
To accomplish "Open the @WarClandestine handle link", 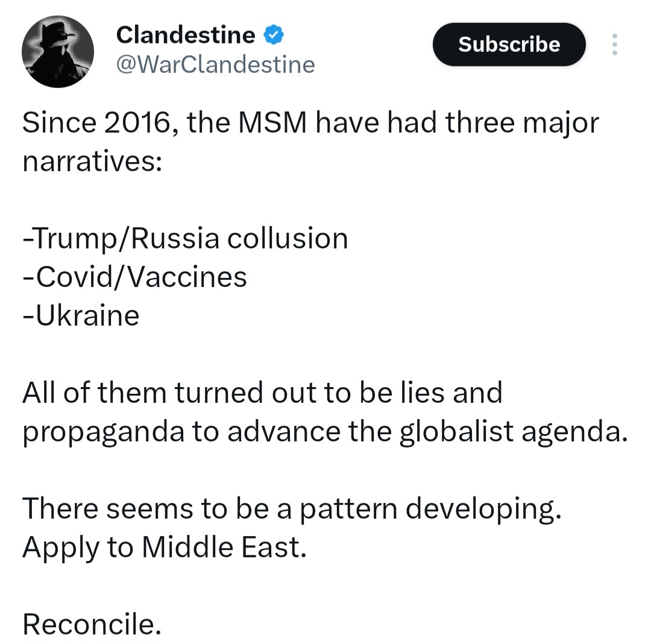I will [215, 65].
